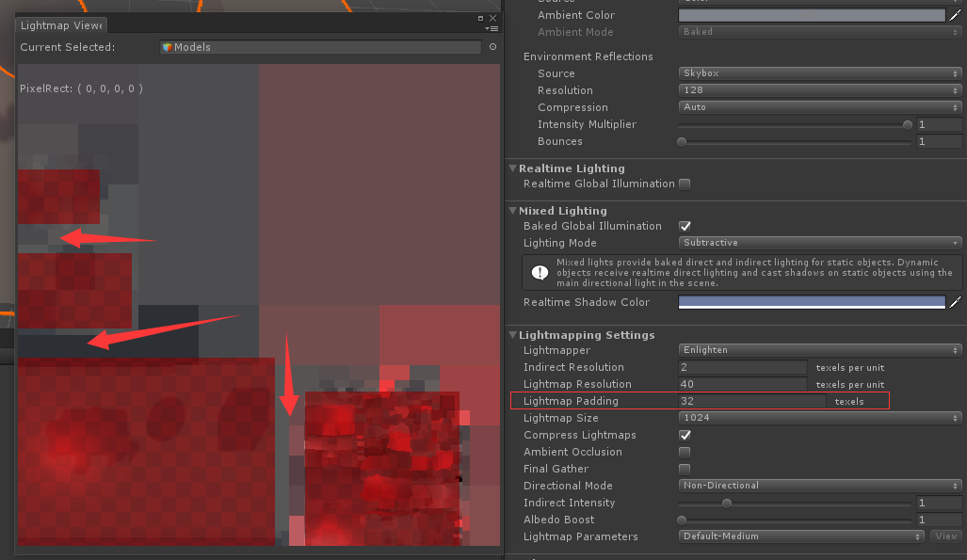Click the Bounces value field

pyautogui.click(x=940, y=142)
